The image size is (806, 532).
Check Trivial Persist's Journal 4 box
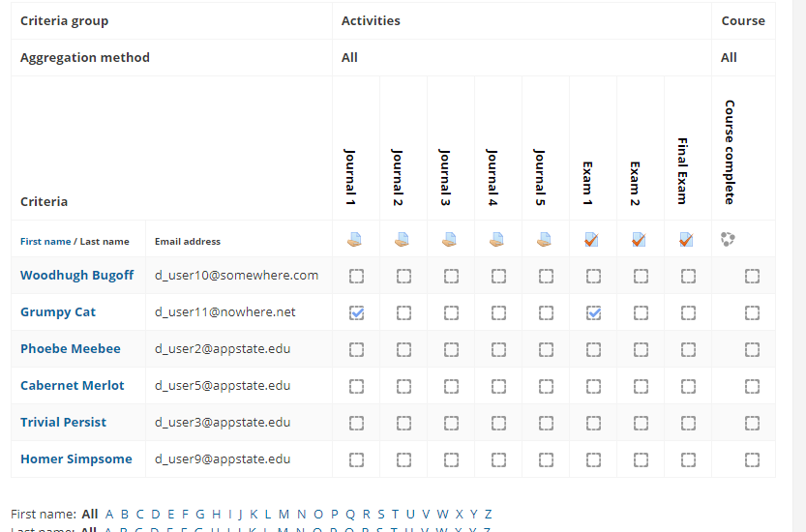(498, 423)
